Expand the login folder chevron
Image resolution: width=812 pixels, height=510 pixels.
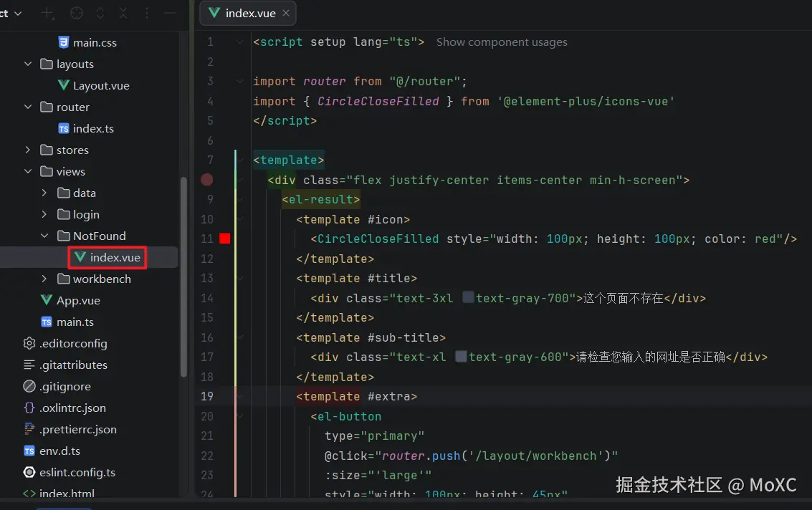(44, 214)
